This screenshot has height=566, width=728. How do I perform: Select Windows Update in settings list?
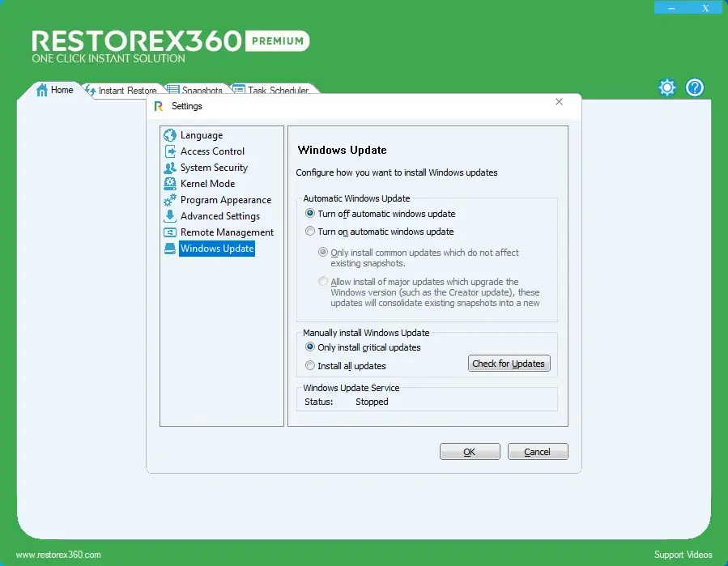[x=217, y=249]
